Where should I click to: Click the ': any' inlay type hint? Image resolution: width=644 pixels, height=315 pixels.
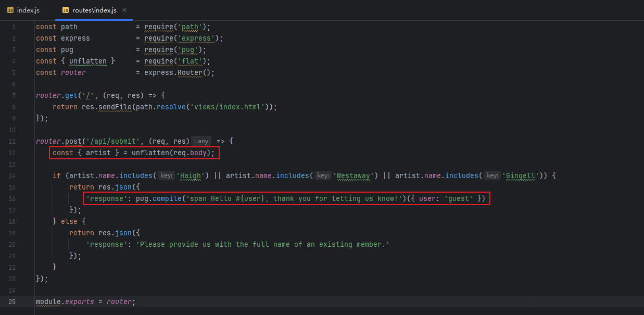(x=201, y=141)
